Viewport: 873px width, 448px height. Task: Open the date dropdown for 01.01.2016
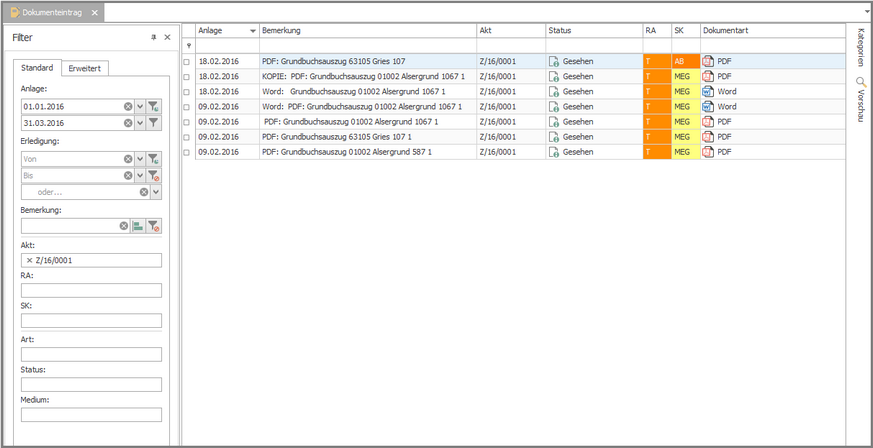[x=141, y=106]
